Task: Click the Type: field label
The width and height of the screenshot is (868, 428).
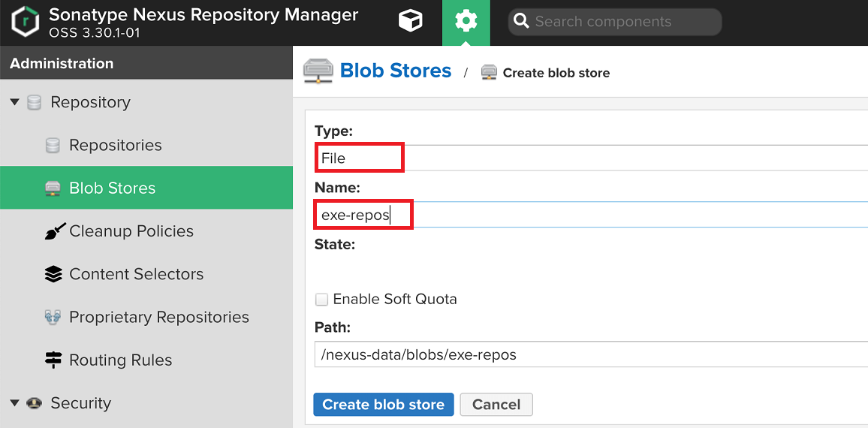Action: click(333, 131)
